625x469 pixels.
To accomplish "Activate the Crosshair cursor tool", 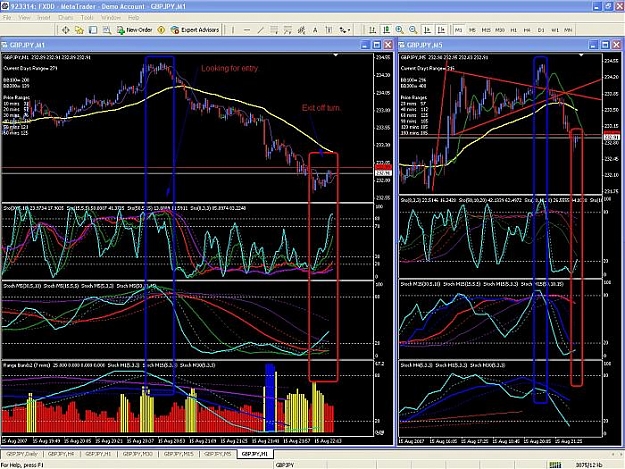I will pos(66,30).
